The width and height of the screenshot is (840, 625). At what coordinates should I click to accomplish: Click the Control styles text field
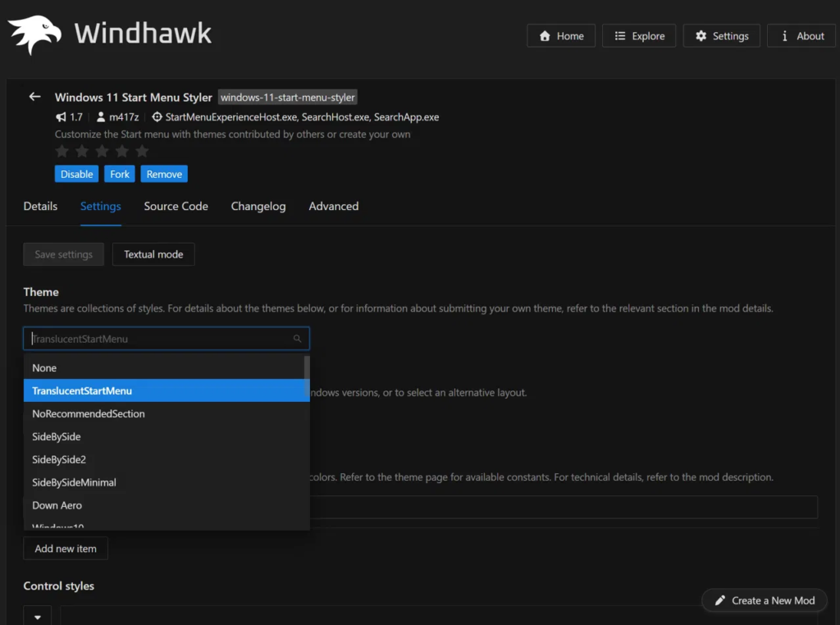tap(439, 616)
